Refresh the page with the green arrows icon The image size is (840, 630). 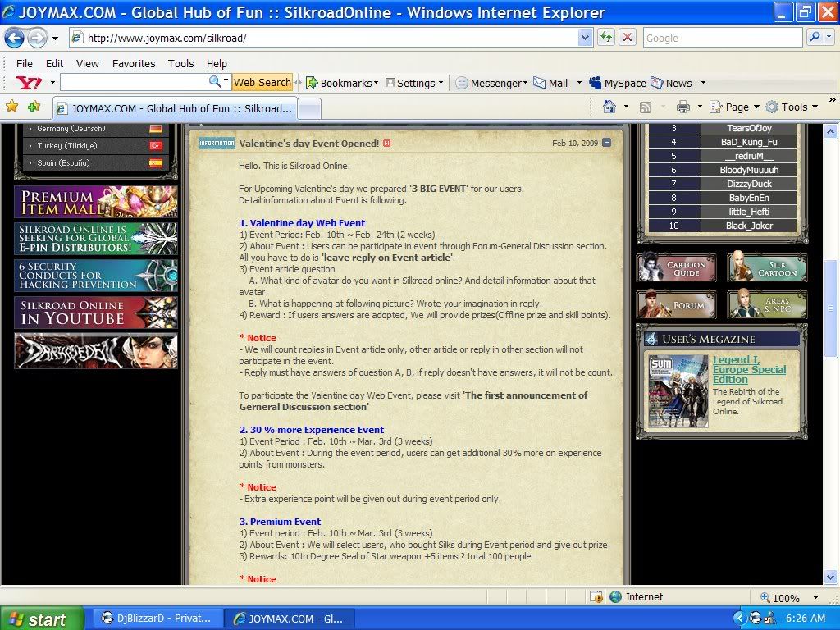pos(606,38)
